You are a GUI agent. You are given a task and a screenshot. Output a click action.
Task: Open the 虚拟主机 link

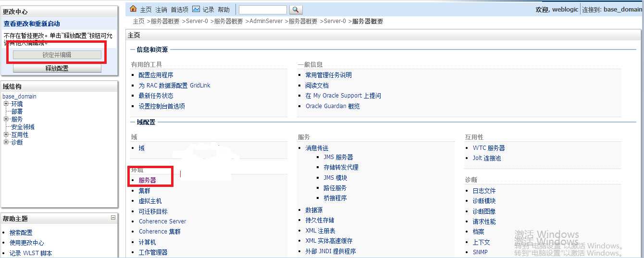click(x=150, y=201)
